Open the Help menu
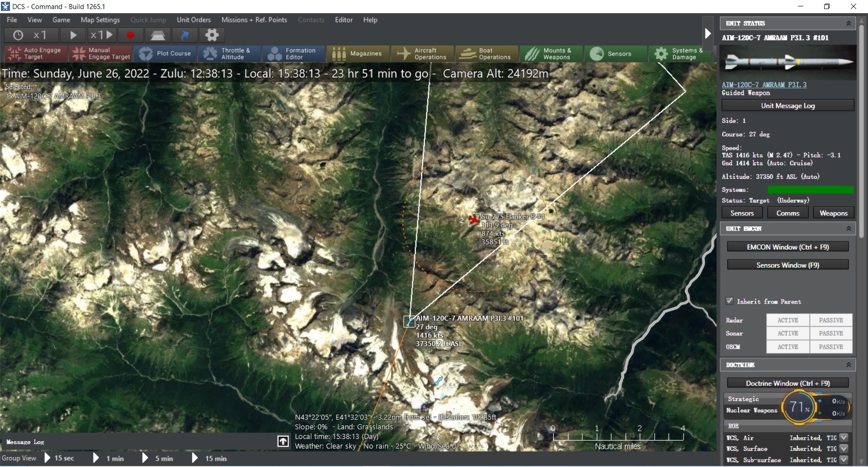This screenshot has height=467, width=868. [x=370, y=20]
